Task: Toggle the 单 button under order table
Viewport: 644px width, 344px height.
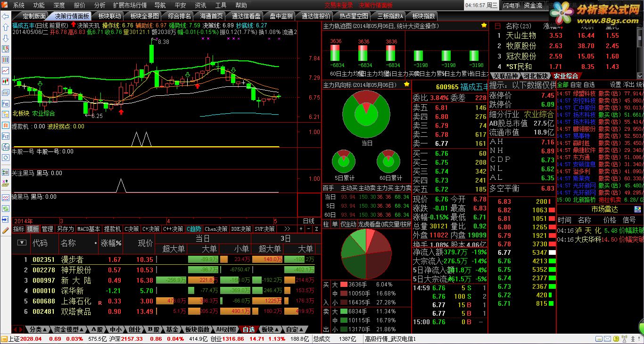Action: 335,224
